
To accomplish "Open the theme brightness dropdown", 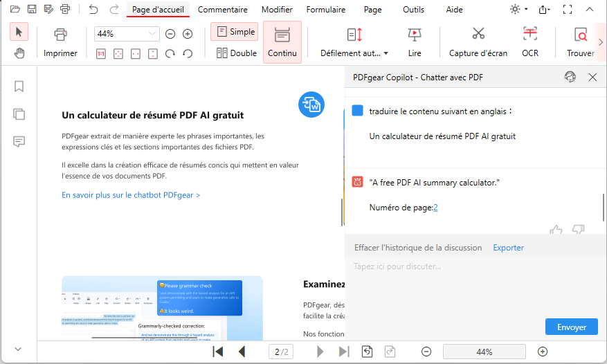I will pyautogui.click(x=518, y=9).
